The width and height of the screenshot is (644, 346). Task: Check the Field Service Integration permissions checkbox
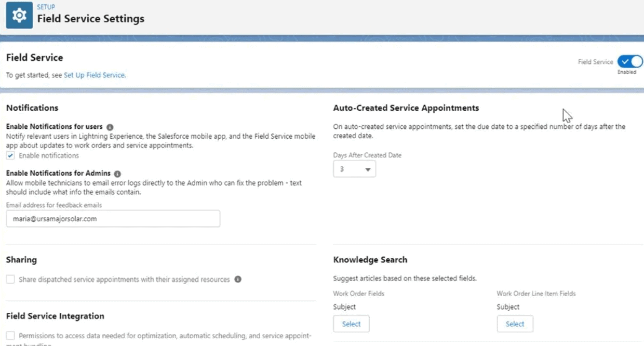10,336
